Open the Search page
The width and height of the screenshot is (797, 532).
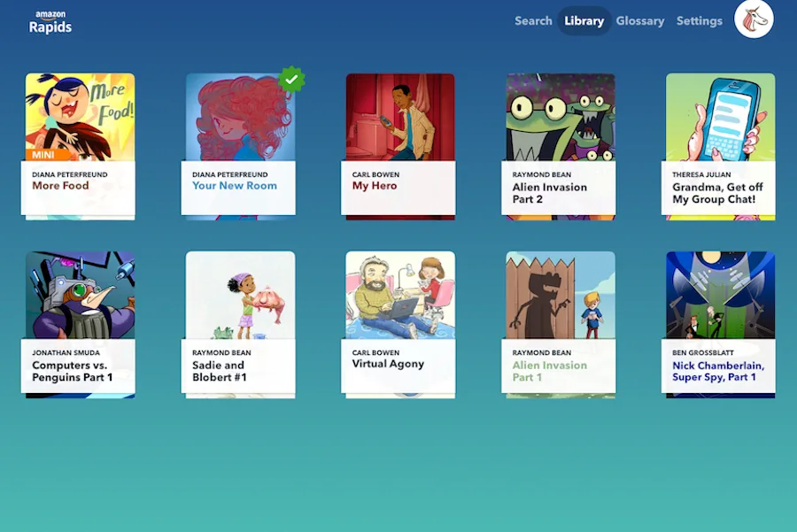tap(533, 20)
